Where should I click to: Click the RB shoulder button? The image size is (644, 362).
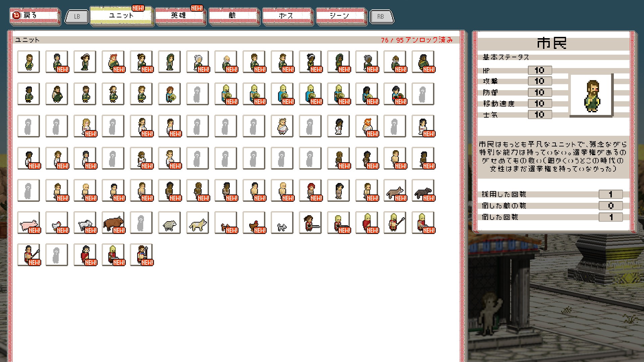pos(381,16)
